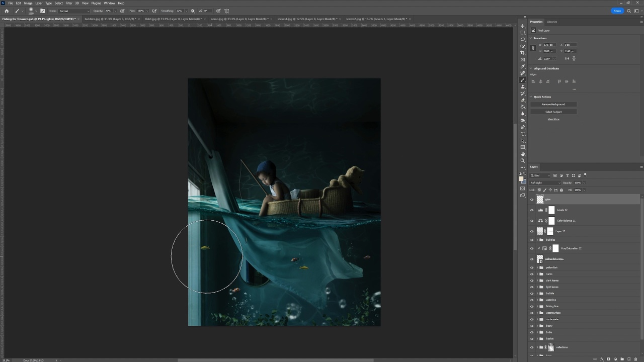The width and height of the screenshot is (644, 362).
Task: Activate the Clone Stamp tool
Action: click(x=523, y=86)
